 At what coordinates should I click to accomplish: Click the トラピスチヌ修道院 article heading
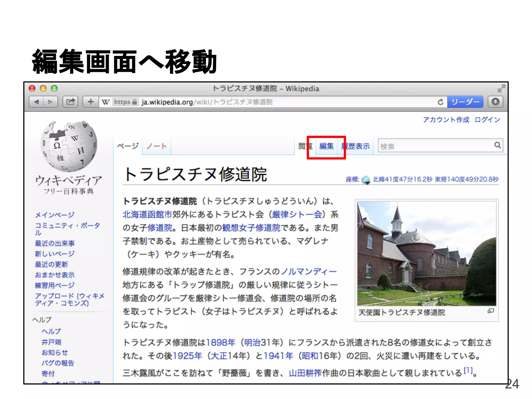(195, 174)
